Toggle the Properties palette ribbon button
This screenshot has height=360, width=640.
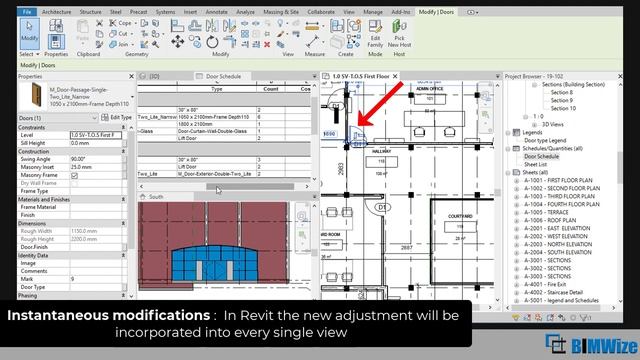[56, 42]
